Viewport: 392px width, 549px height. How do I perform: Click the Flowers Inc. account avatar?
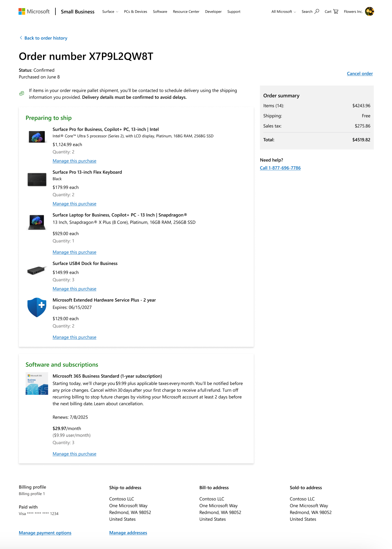click(x=369, y=12)
